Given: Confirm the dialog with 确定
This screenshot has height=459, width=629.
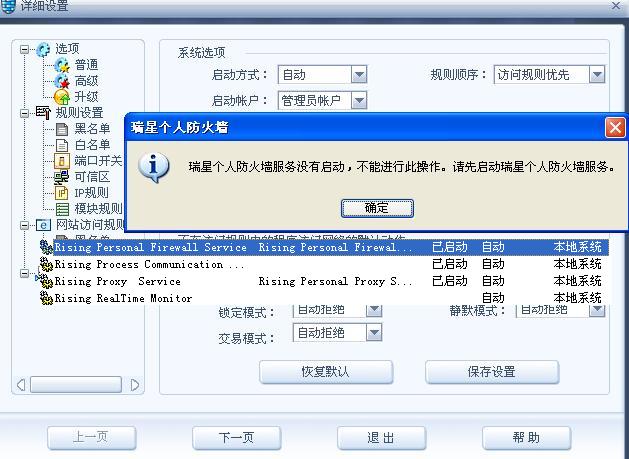Looking at the screenshot, I should [377, 208].
